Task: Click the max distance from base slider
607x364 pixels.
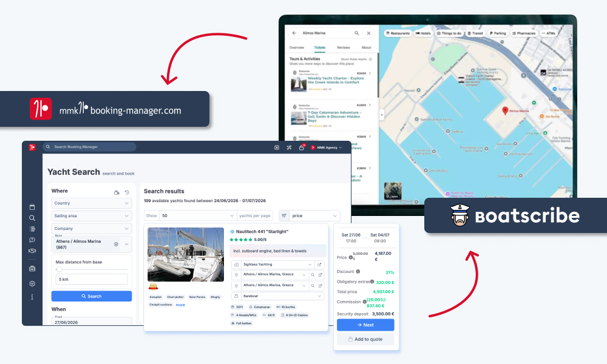Action: 59,269
